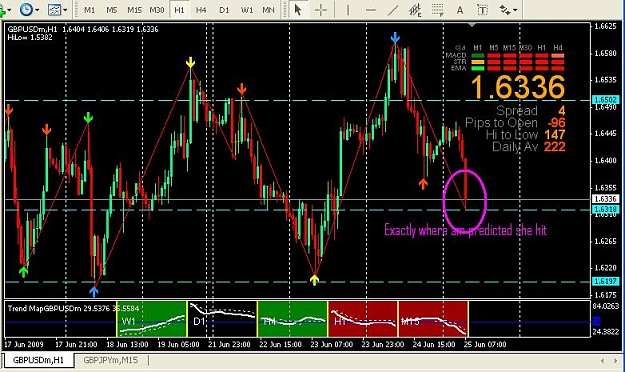The image size is (625, 372).
Task: Switch to the GBPJPYm,M15 chart tab
Action: [110, 360]
